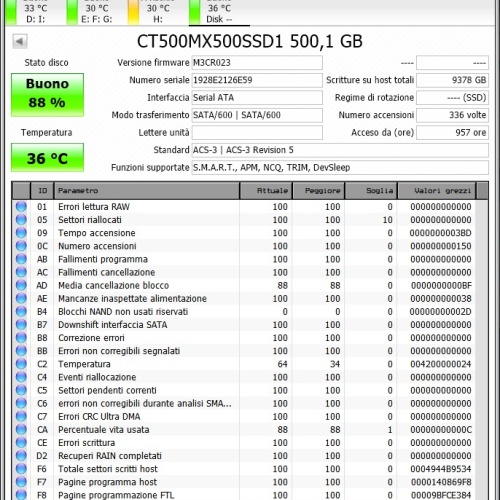Click the Parametro column header
Viewport: 500px width, 500px height.
[147, 191]
